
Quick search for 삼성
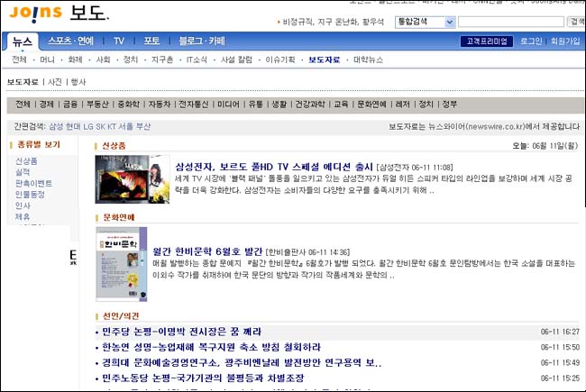pyautogui.click(x=56, y=126)
